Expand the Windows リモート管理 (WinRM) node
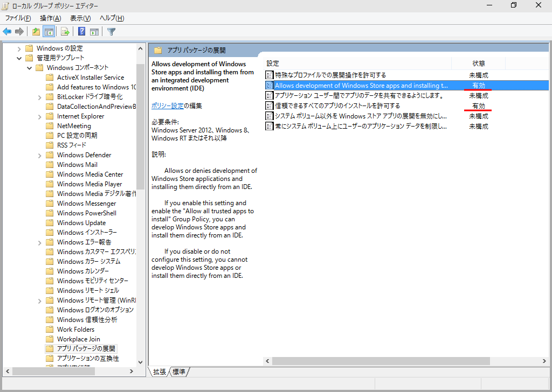The width and height of the screenshot is (552, 392). point(40,300)
